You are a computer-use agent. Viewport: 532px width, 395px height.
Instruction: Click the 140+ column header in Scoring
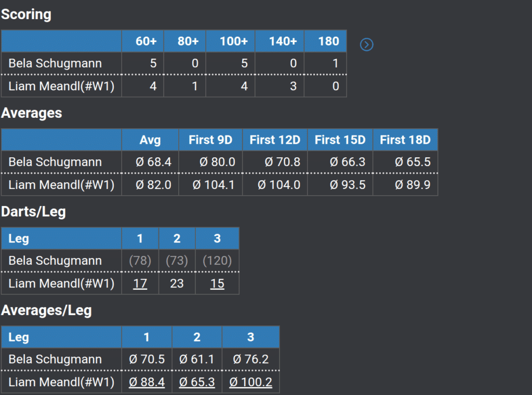click(283, 42)
